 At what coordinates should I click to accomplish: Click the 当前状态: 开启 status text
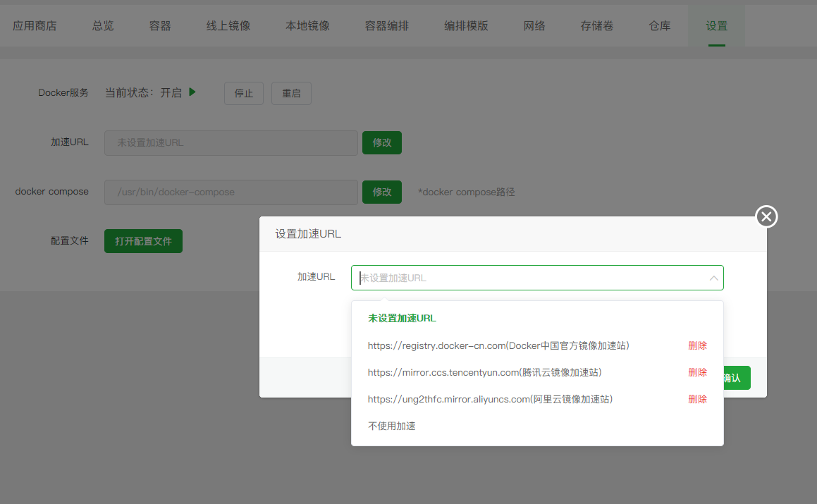(x=143, y=93)
